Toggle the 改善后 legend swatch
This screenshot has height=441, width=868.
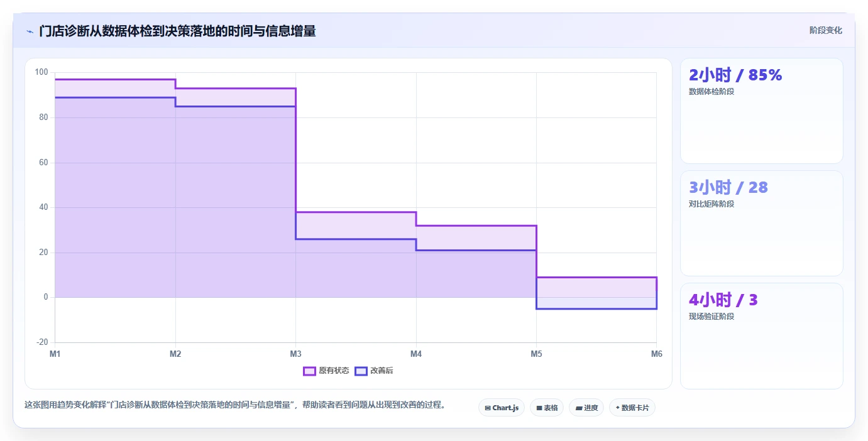click(x=361, y=371)
